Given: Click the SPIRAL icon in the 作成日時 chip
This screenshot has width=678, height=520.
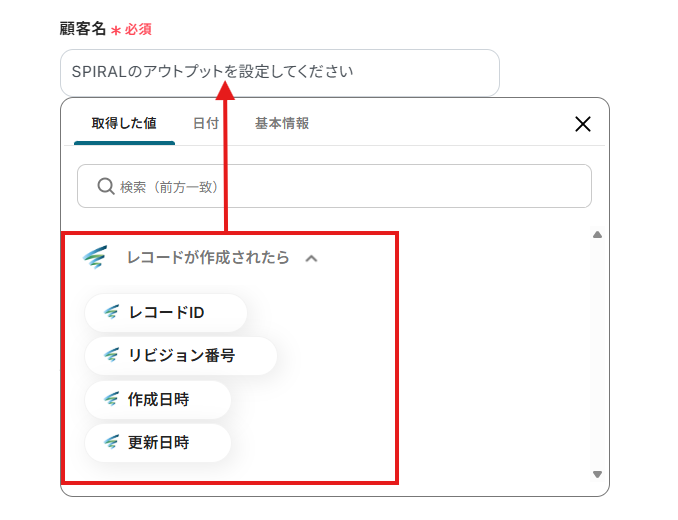Looking at the screenshot, I should pos(112,399).
